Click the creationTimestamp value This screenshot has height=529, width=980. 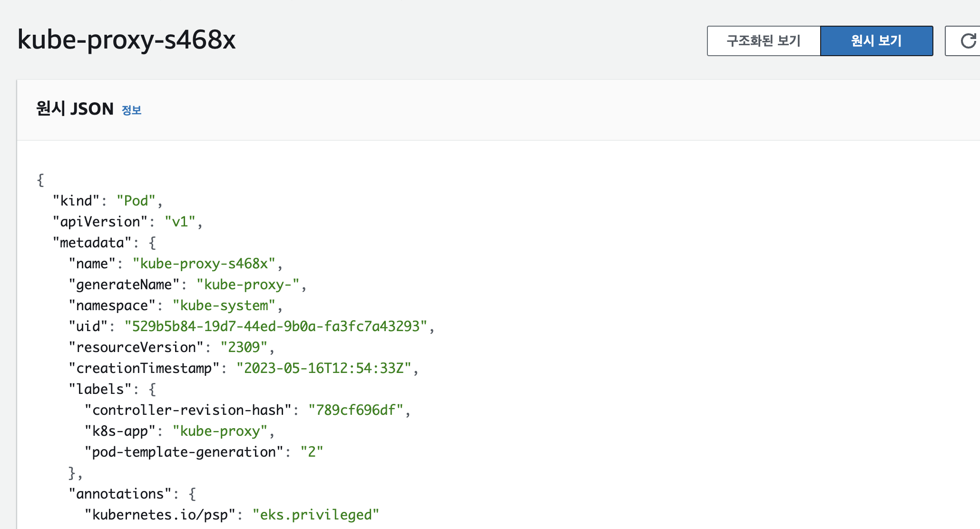point(323,368)
